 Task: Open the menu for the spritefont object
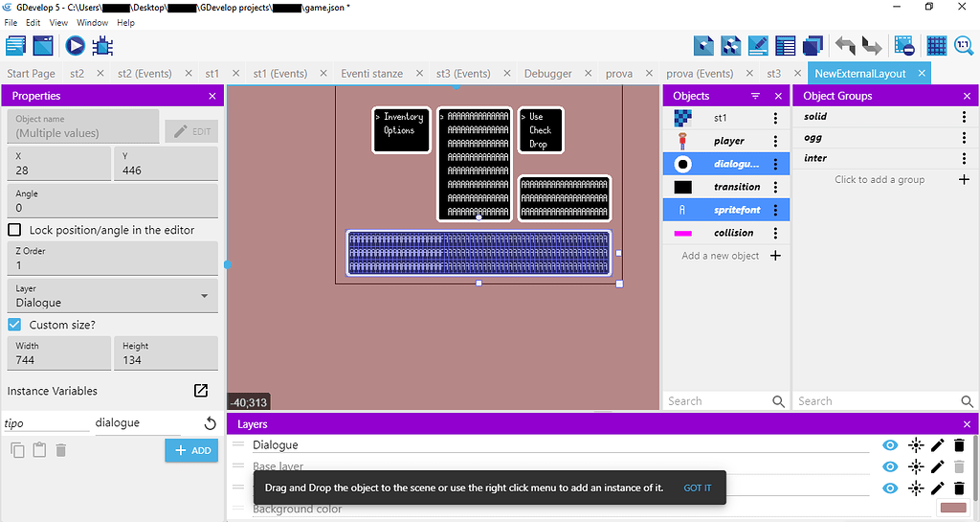[x=775, y=210]
